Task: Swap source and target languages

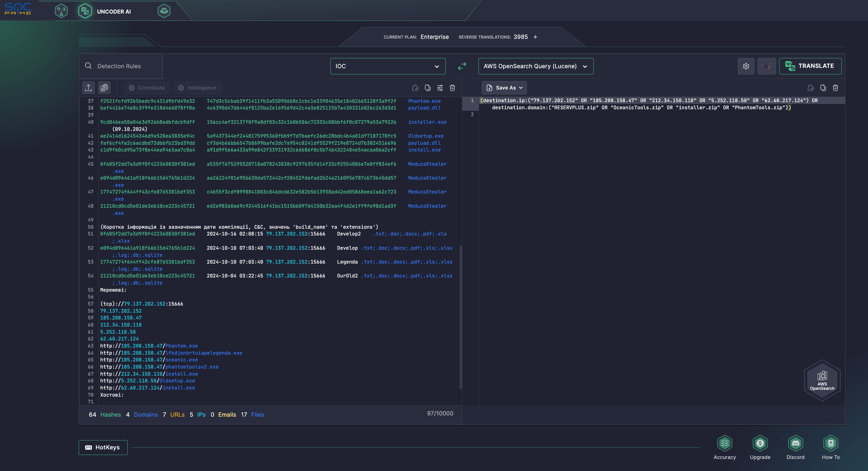Action: (462, 66)
